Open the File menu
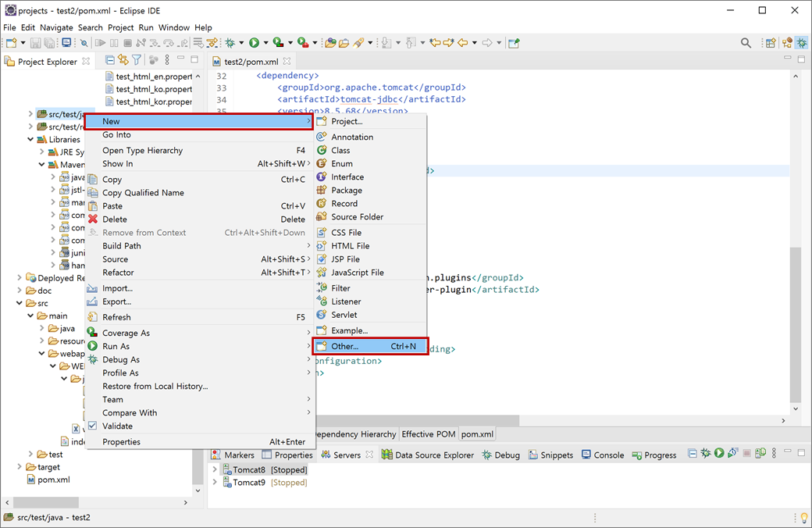This screenshot has height=528, width=812. tap(10, 27)
